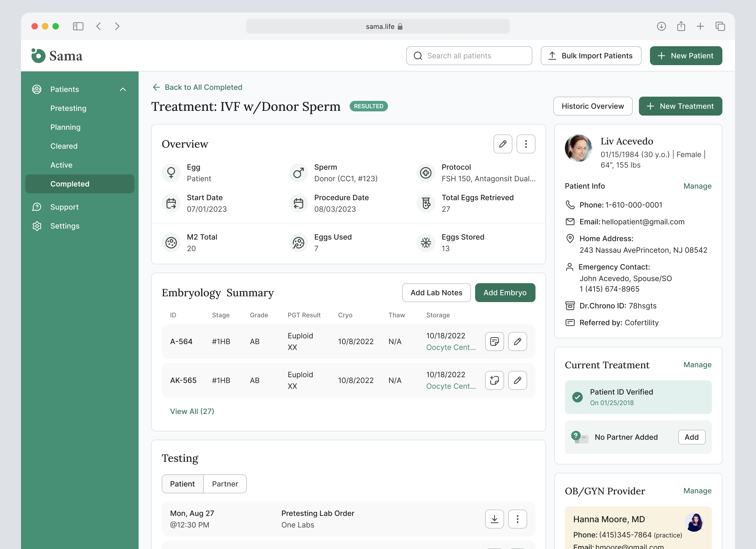Click the Total Eggs Retrieved icon
This screenshot has width=756, height=549.
point(426,203)
